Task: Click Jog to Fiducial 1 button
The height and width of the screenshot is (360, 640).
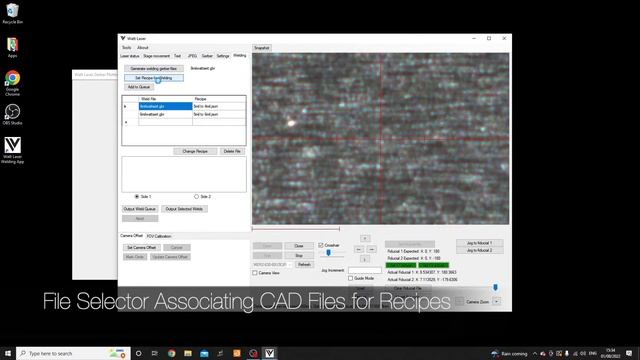Action: [479, 243]
